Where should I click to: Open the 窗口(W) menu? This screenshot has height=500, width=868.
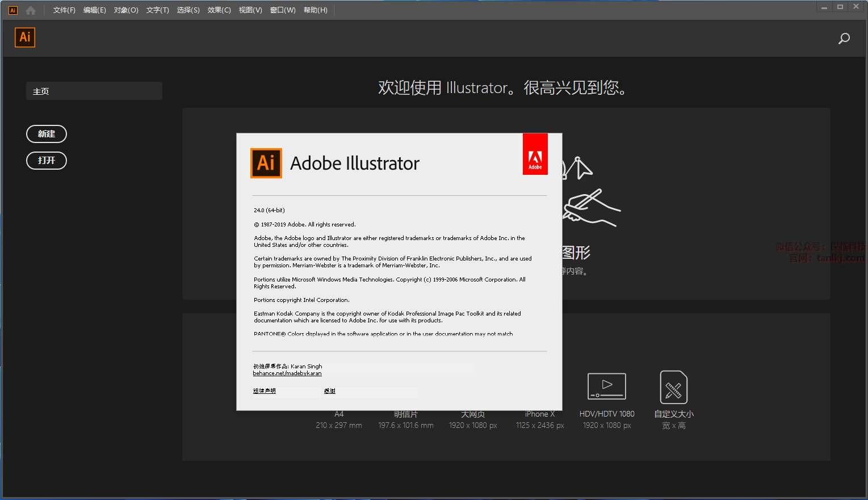click(283, 10)
